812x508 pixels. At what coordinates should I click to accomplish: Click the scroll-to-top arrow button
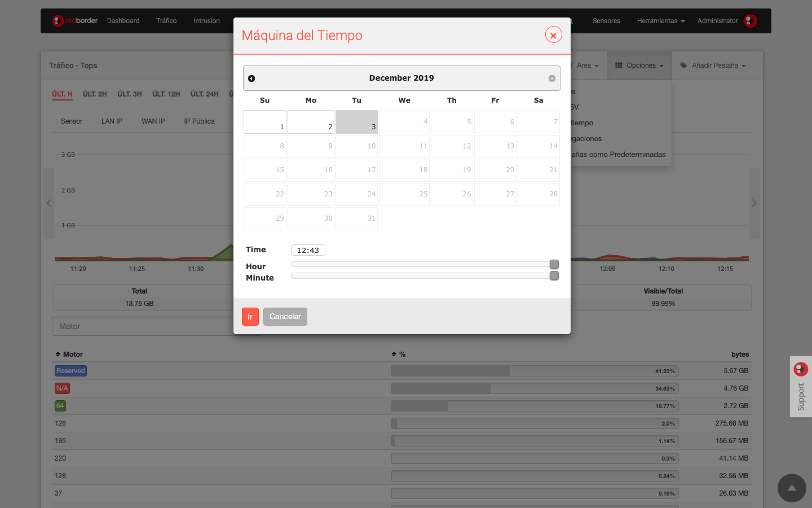point(792,488)
